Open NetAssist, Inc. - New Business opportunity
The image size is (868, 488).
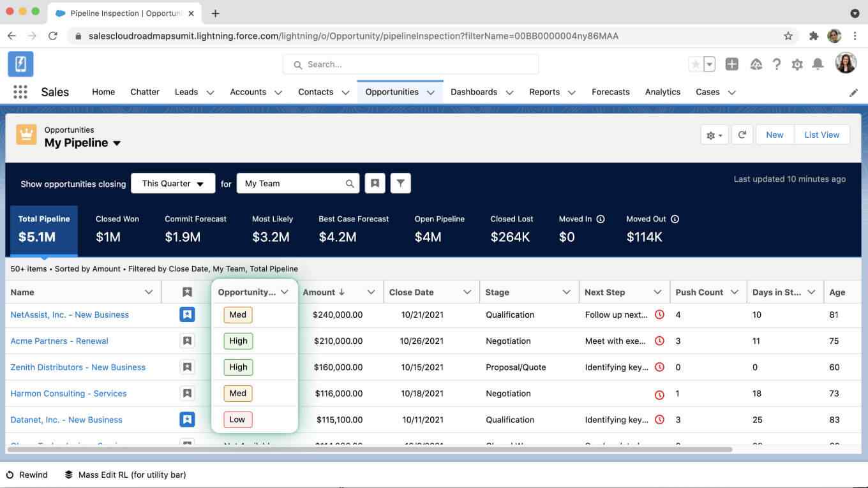tap(70, 314)
